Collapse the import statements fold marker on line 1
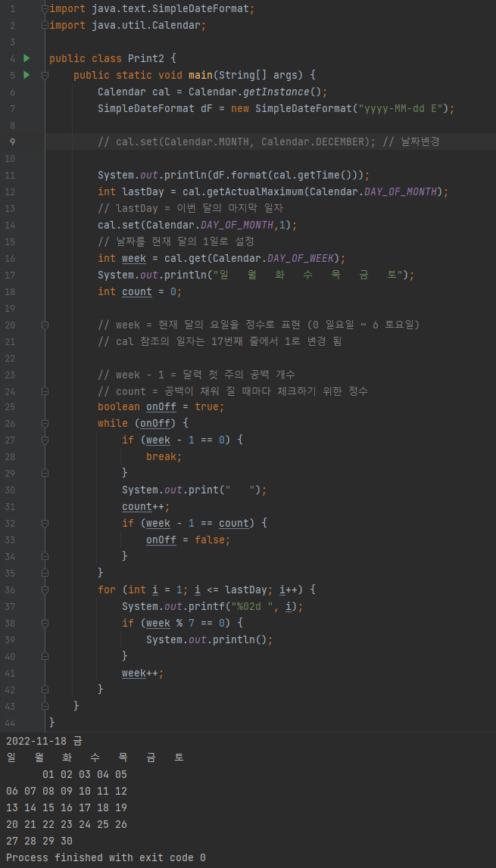Image resolution: width=496 pixels, height=868 pixels. coord(45,9)
